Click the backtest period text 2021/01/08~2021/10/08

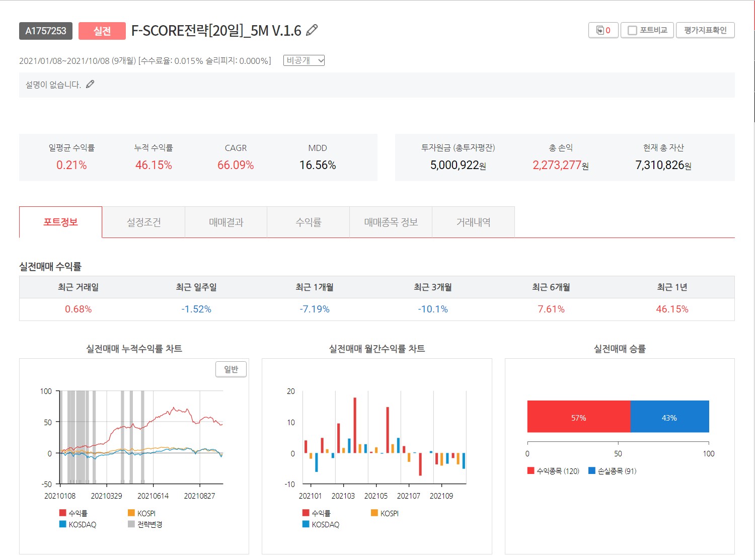click(64, 61)
